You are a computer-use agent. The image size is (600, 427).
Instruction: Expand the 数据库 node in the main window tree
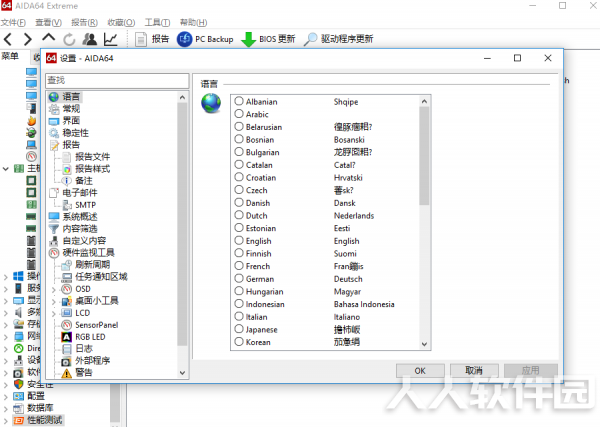[5, 409]
